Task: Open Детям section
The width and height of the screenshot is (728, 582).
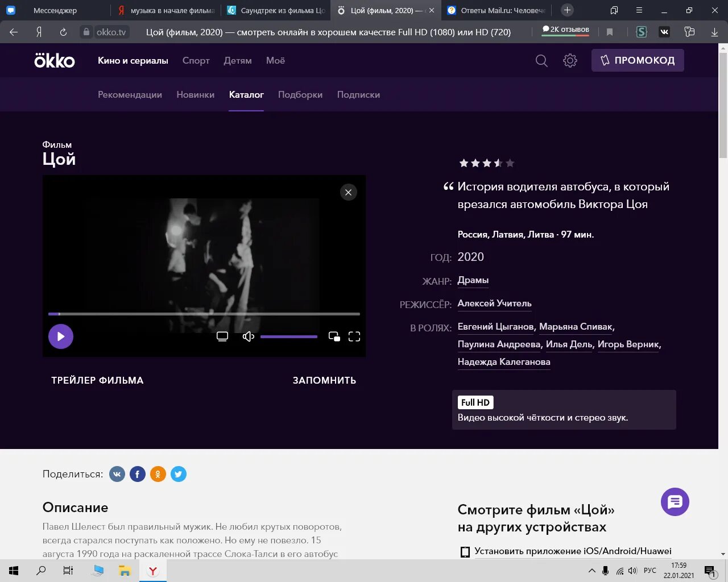Action: [x=238, y=60]
